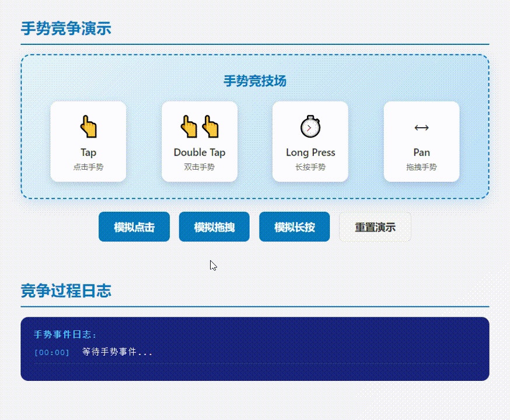Select the Pan card title
The width and height of the screenshot is (510, 420).
(x=421, y=152)
